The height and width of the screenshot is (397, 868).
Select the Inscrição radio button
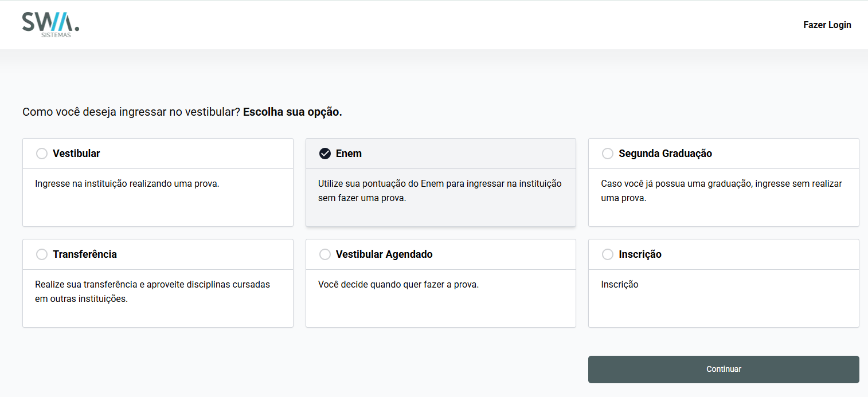[x=608, y=254]
